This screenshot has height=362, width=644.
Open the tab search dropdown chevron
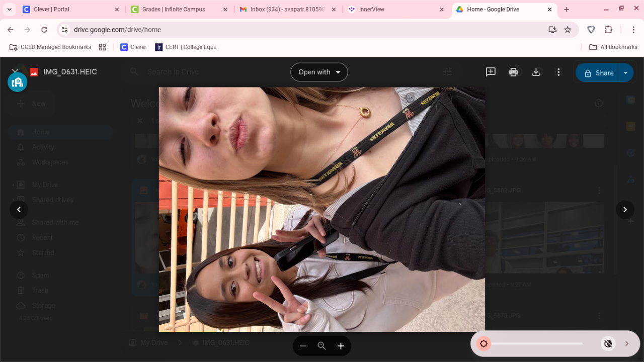pyautogui.click(x=10, y=10)
